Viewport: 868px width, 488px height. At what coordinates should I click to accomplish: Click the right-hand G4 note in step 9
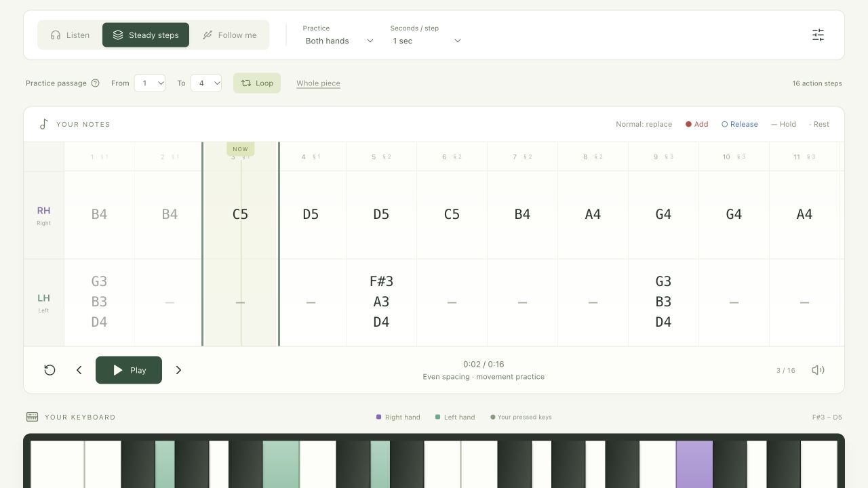coord(663,214)
